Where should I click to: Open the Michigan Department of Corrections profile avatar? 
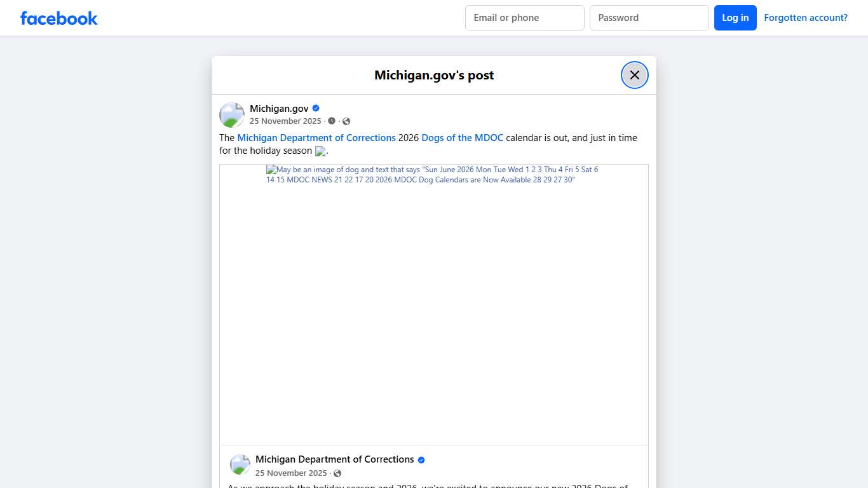pyautogui.click(x=240, y=464)
